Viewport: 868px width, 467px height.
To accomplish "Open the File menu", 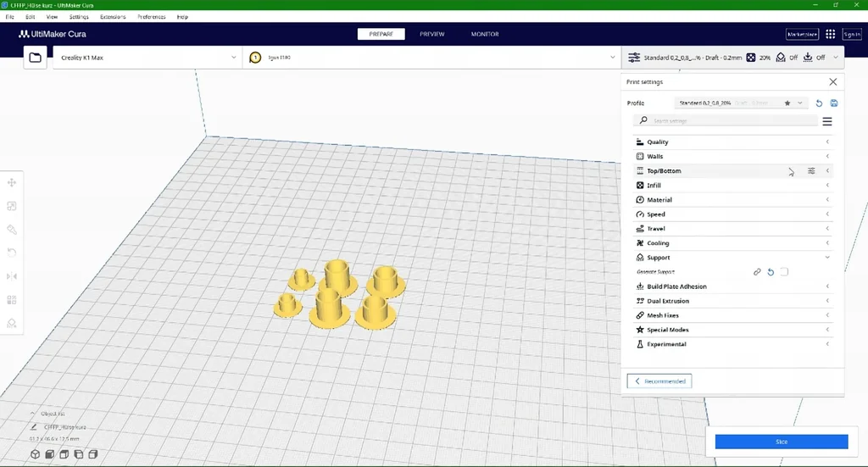I will tap(10, 17).
